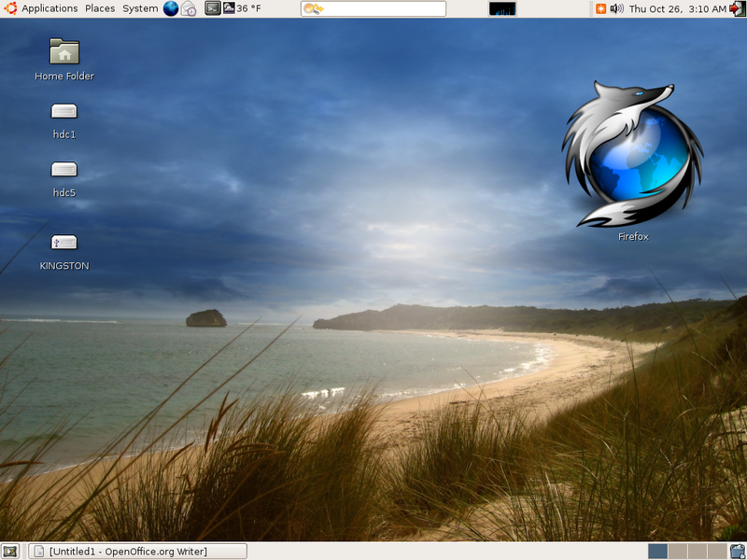Open the System menu
The width and height of the screenshot is (747, 560).
(x=140, y=8)
